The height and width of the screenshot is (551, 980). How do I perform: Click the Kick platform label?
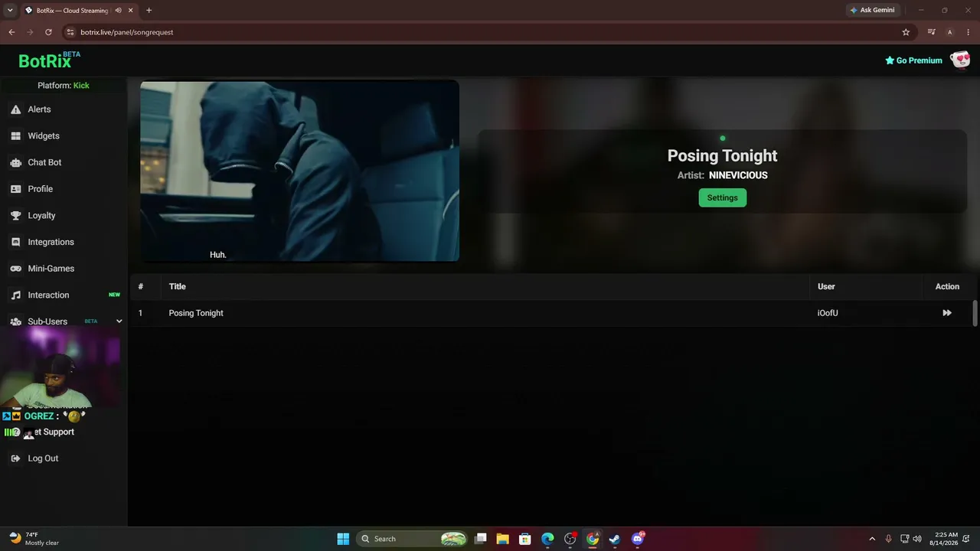pos(81,86)
